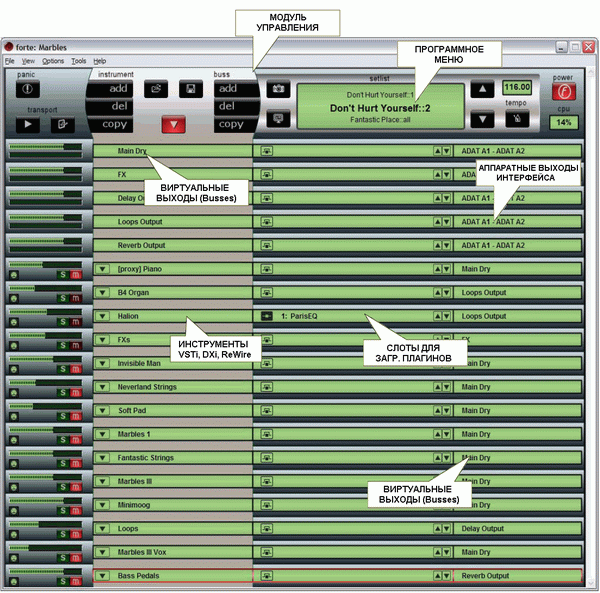Click the panic button icon
The width and height of the screenshot is (600, 593).
[x=28, y=89]
